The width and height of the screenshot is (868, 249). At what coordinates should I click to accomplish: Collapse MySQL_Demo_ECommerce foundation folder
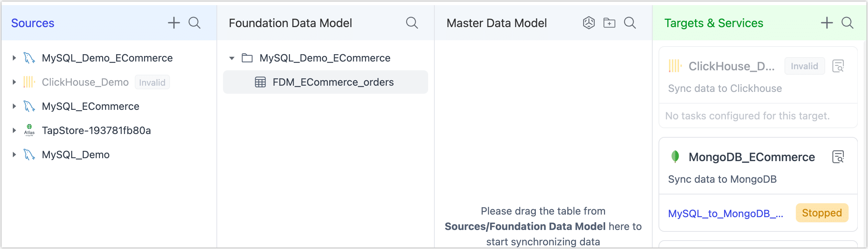pyautogui.click(x=232, y=58)
